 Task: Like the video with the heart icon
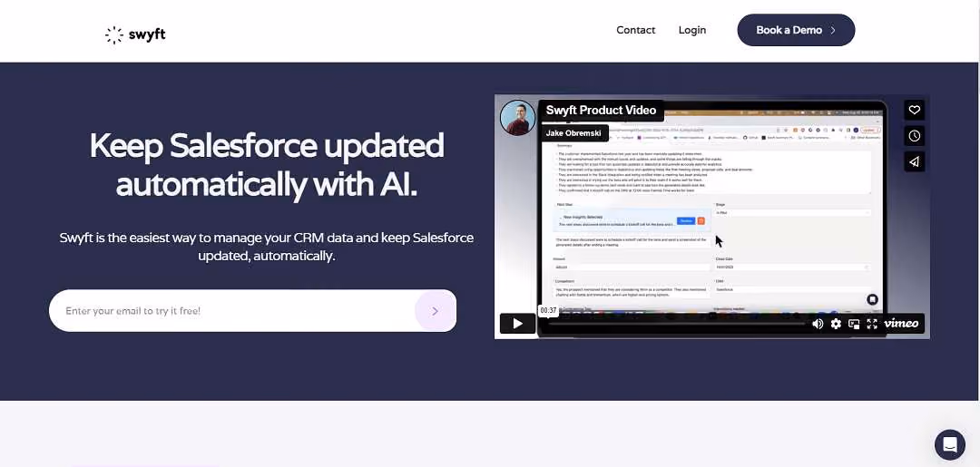tap(915, 110)
